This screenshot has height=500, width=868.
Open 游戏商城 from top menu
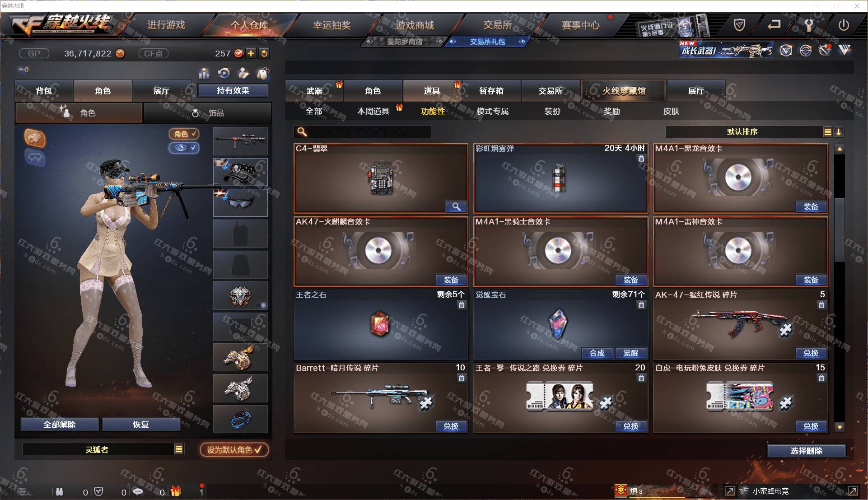tap(415, 25)
